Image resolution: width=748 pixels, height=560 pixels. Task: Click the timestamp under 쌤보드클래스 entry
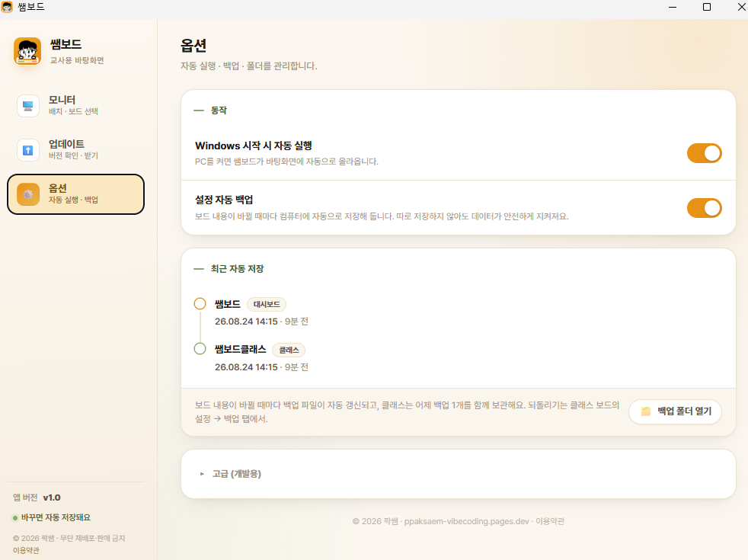[261, 366]
